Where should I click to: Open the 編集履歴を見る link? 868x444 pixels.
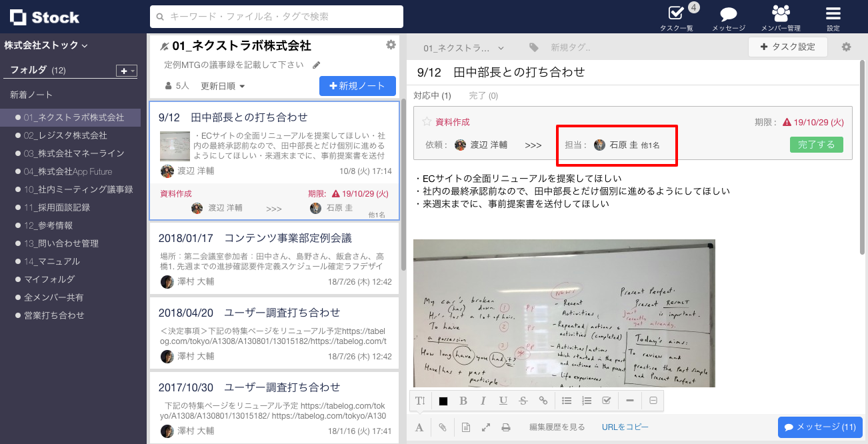(557, 427)
